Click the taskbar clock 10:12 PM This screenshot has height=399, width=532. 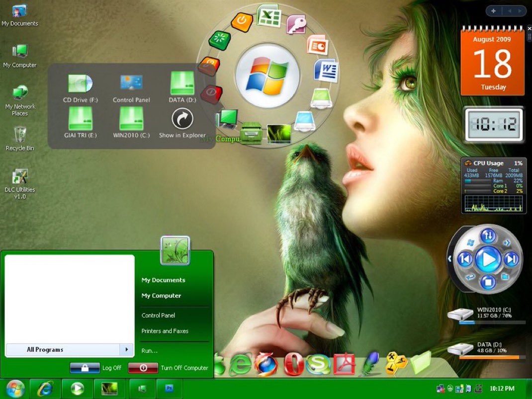pos(502,389)
